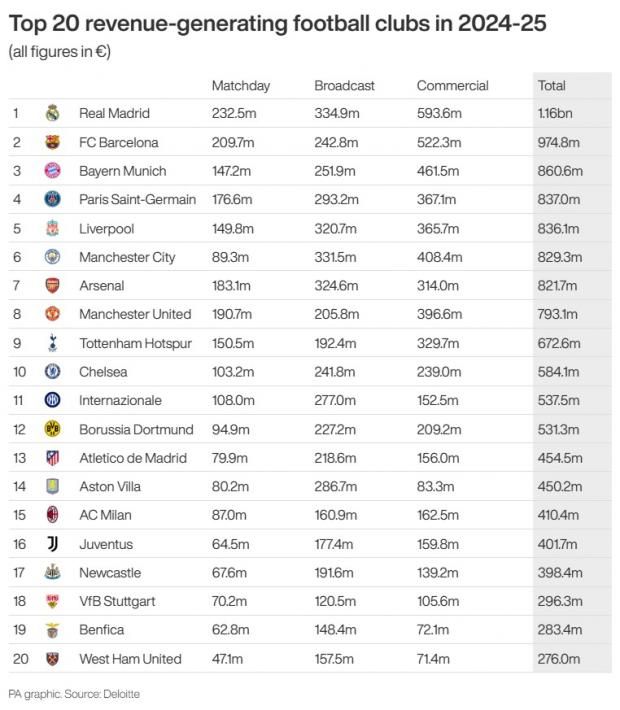
Task: Click the Total column header
Action: click(551, 86)
